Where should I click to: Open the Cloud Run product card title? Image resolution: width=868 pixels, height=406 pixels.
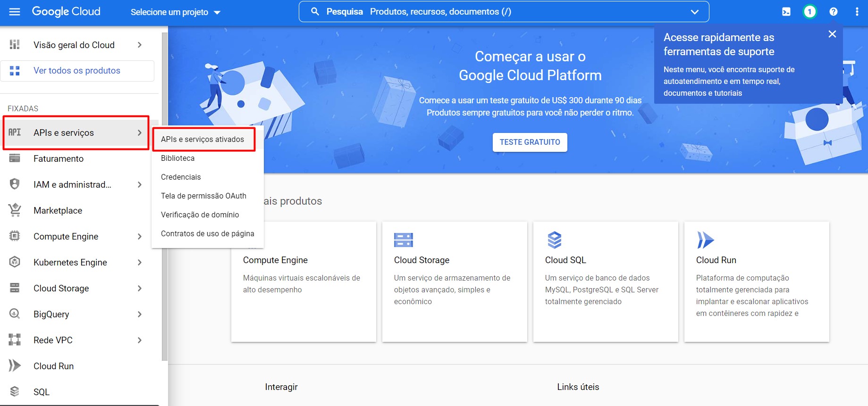[x=716, y=260]
